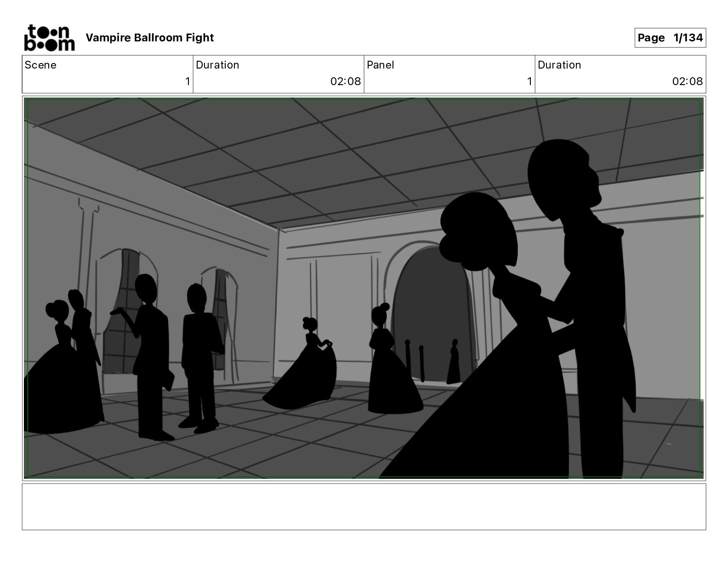This screenshot has width=728, height=563.
Task: Click the 'Page 1/134' page indicator
Action: pos(670,38)
